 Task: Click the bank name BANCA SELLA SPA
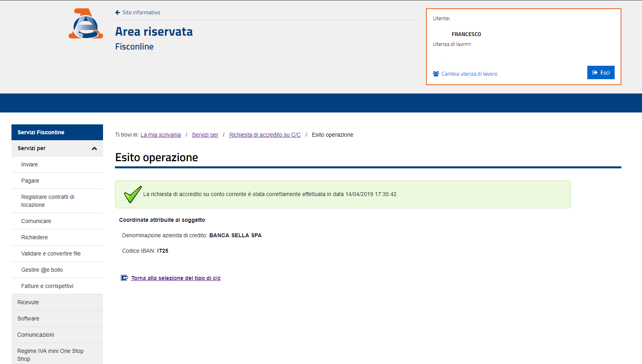pyautogui.click(x=235, y=235)
